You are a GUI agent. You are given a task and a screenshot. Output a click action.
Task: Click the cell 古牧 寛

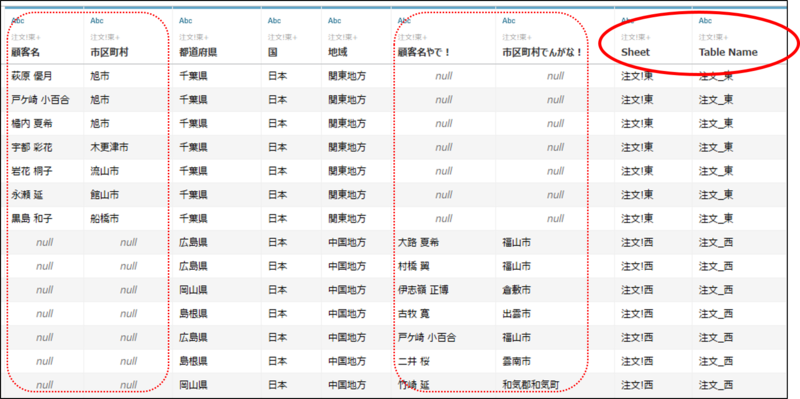pyautogui.click(x=414, y=313)
